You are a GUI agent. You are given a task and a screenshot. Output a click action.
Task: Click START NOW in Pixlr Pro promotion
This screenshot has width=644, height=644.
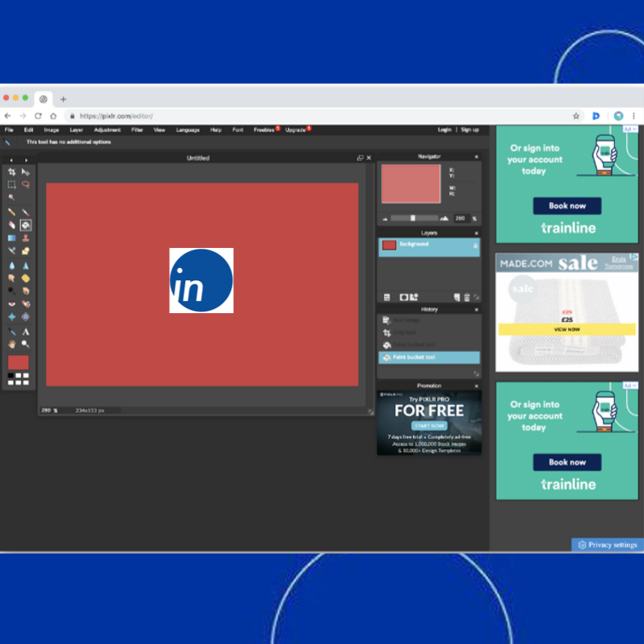[x=429, y=426]
